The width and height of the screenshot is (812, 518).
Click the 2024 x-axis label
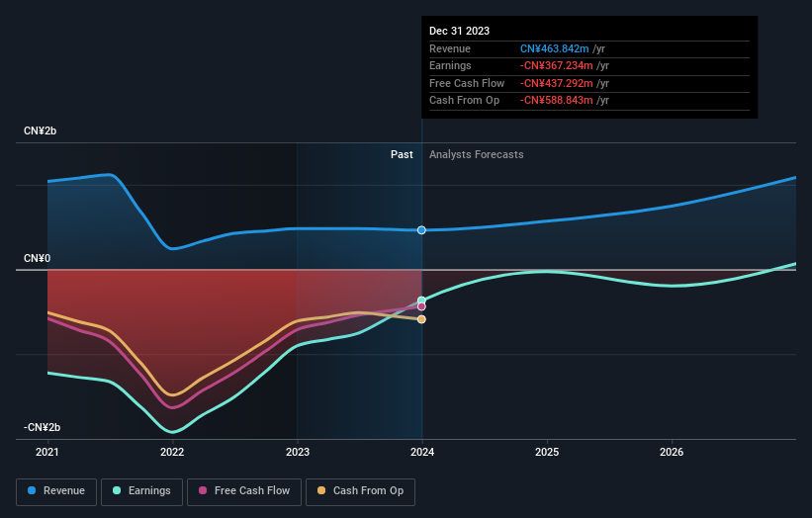[x=422, y=452]
